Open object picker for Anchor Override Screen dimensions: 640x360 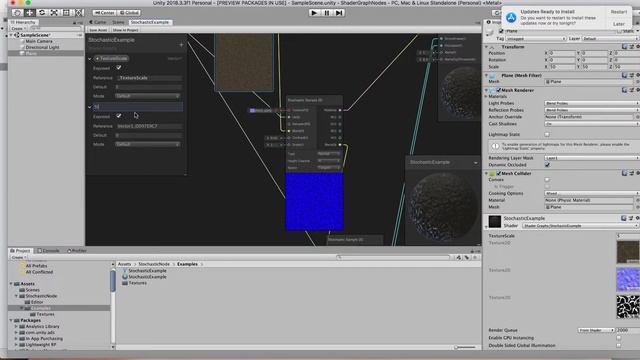coord(637,117)
